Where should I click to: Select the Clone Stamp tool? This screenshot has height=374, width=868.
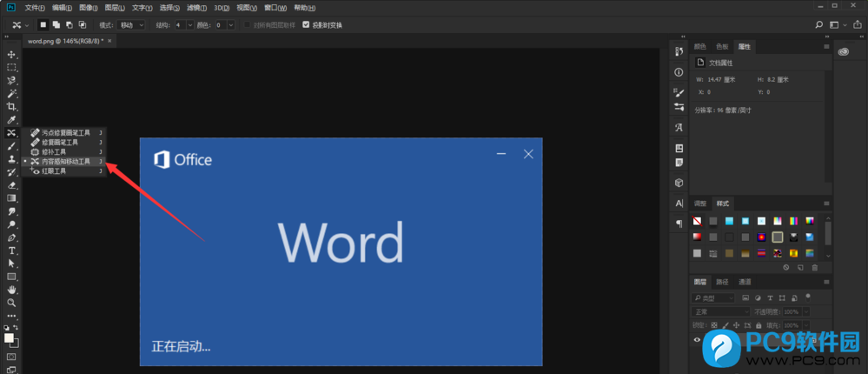point(11,159)
